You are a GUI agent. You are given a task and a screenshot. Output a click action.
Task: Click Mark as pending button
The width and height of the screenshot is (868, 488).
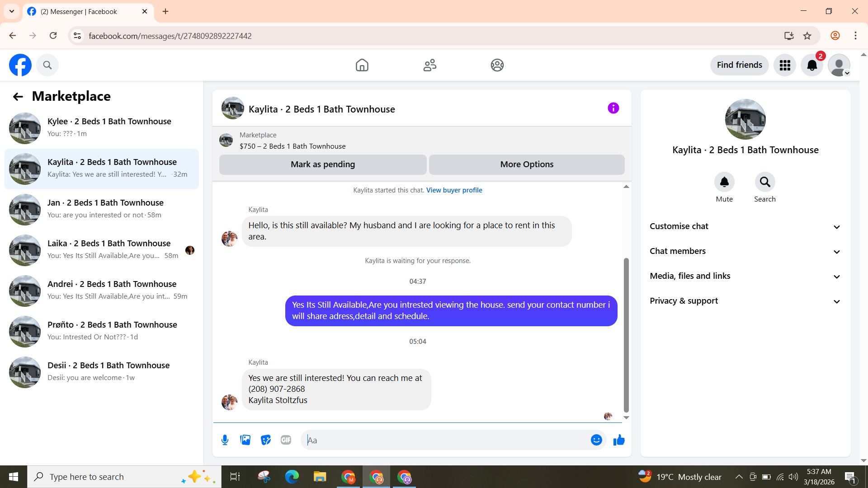(323, 164)
